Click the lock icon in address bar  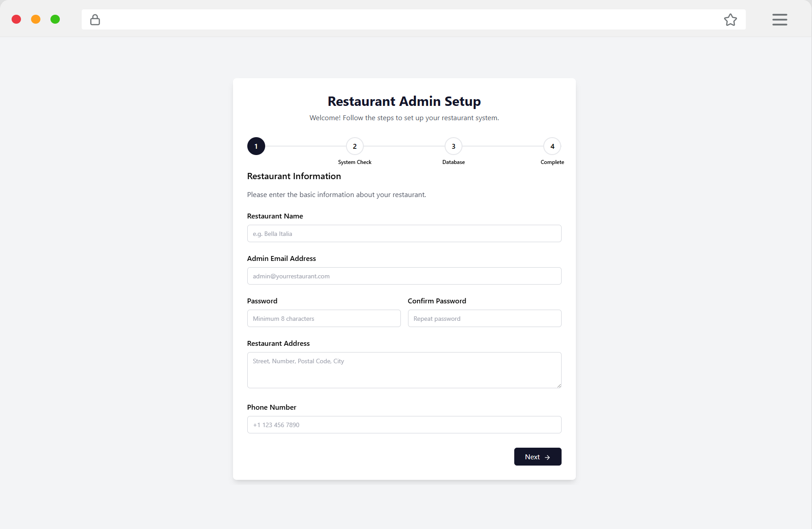point(95,20)
